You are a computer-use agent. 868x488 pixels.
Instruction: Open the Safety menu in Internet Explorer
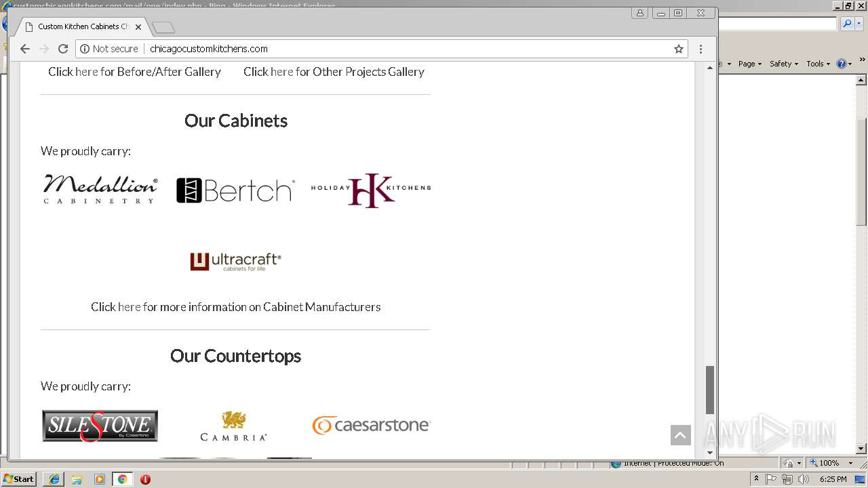(784, 64)
